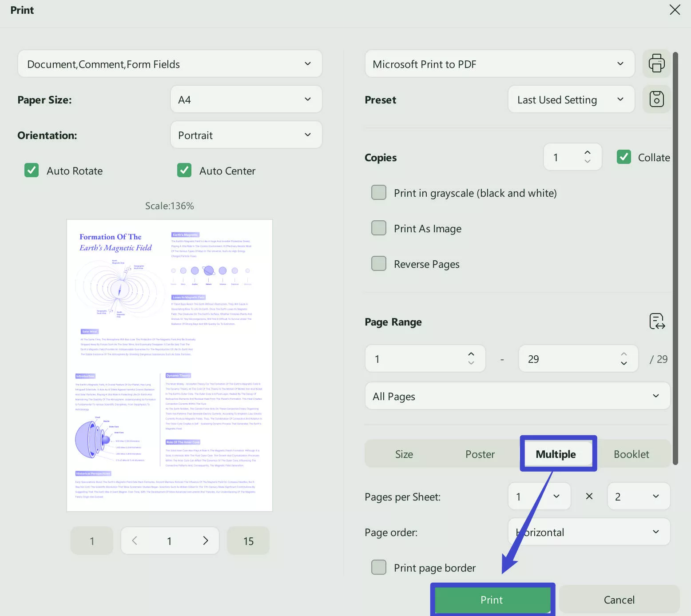Open the Microsoft Print to PDF dropdown
The height and width of the screenshot is (616, 691).
pyautogui.click(x=500, y=64)
